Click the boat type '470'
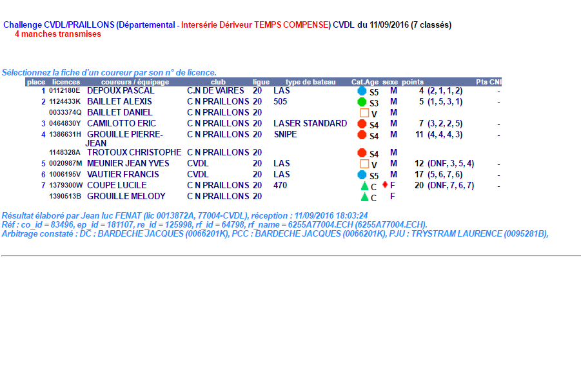Viewport: 581px width, 392px height. pyautogui.click(x=280, y=185)
